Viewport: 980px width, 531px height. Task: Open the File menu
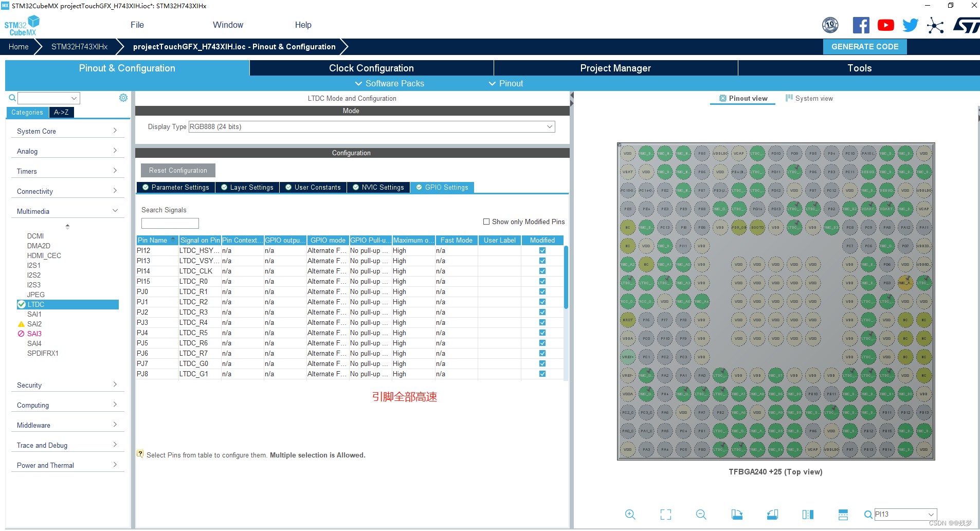pyautogui.click(x=137, y=25)
